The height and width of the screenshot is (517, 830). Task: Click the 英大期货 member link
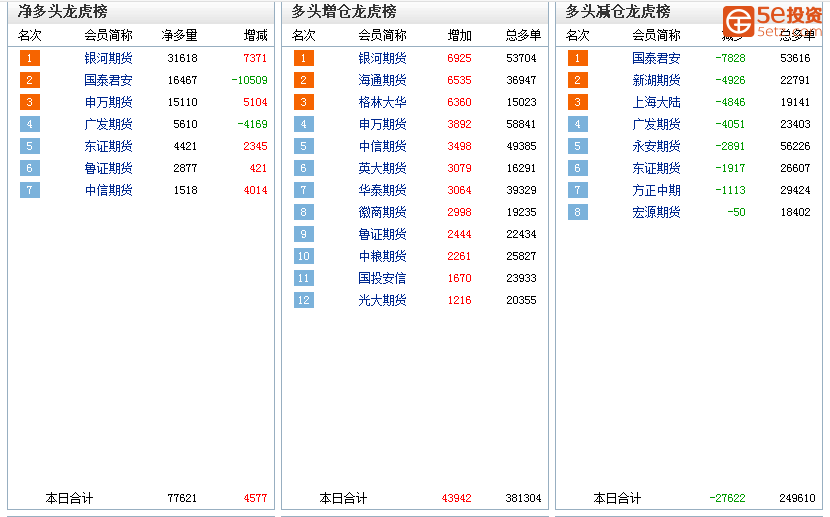point(382,168)
